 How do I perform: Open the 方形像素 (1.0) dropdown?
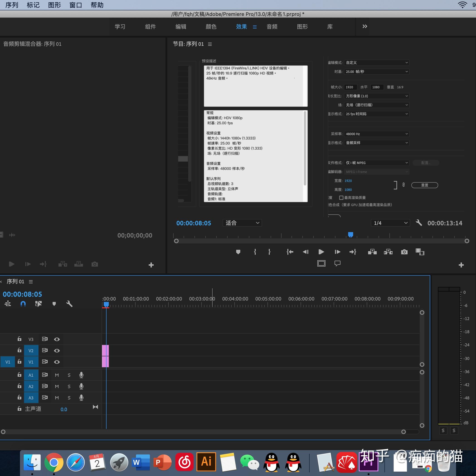tap(377, 96)
